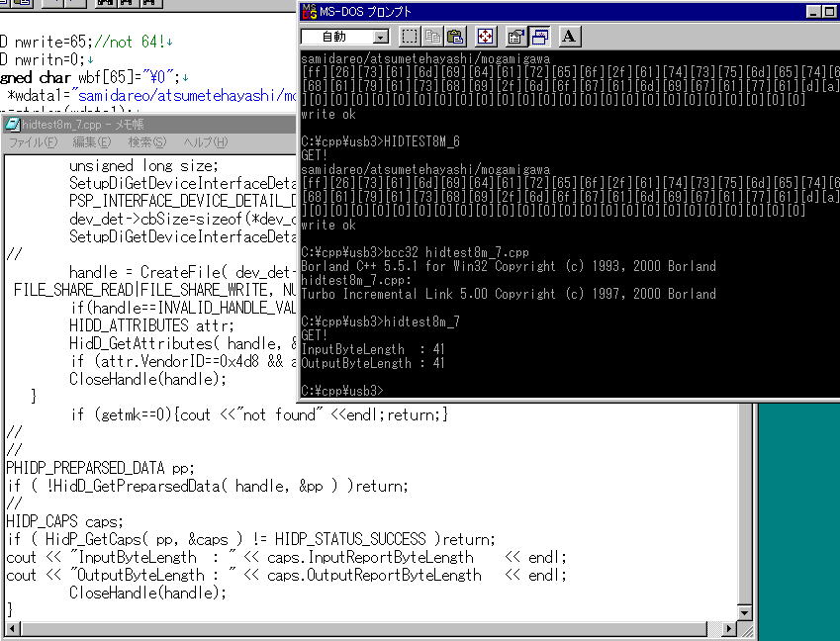Click the Notepad icon in hidtest8m_7.cpp title bar

point(12,125)
